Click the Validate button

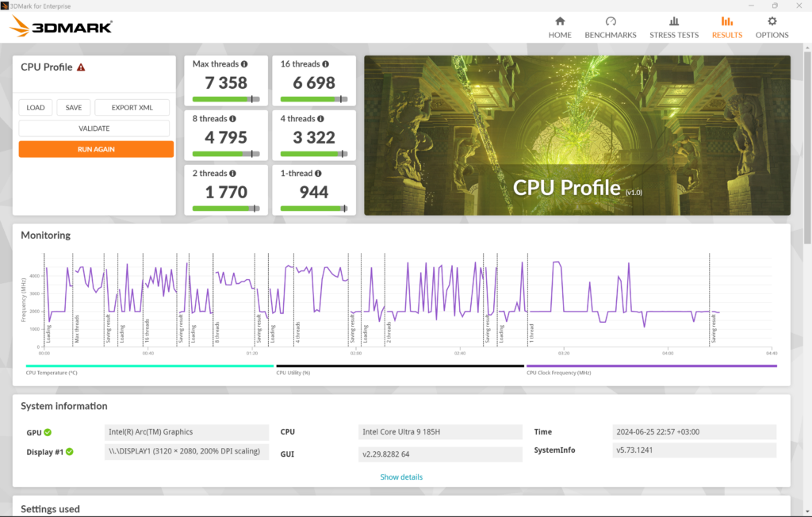pyautogui.click(x=94, y=128)
